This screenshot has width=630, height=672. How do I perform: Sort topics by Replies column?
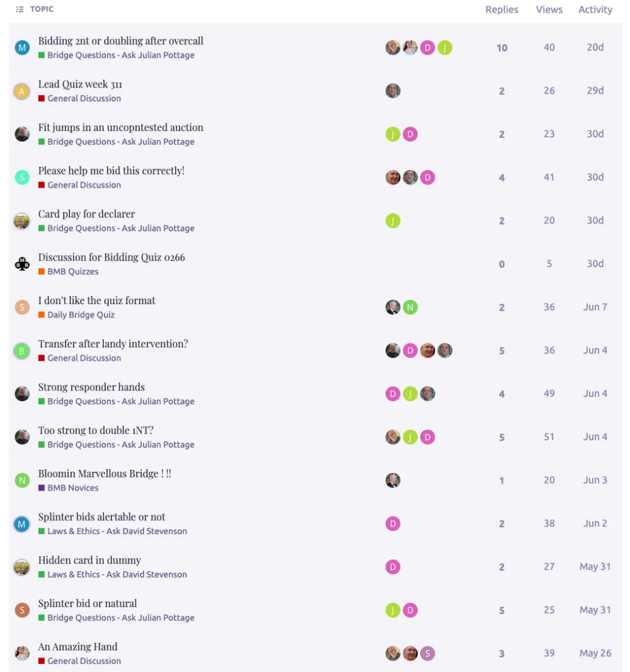[501, 9]
